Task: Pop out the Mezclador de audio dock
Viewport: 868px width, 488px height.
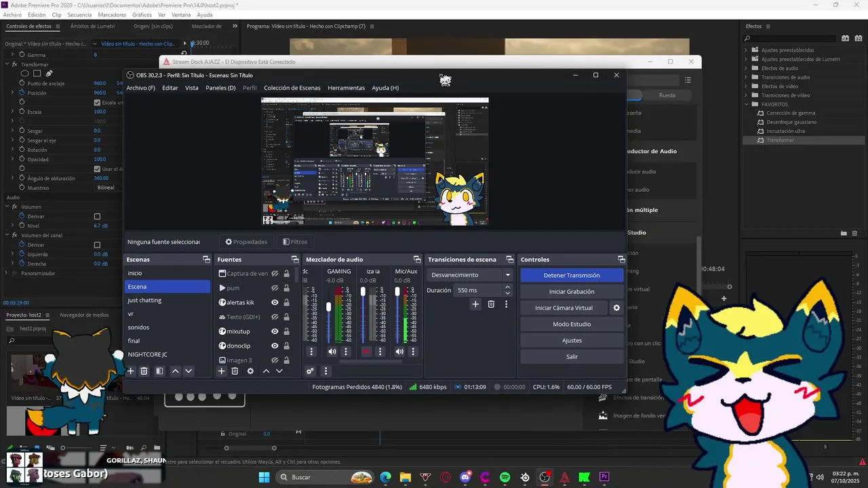Action: point(417,260)
